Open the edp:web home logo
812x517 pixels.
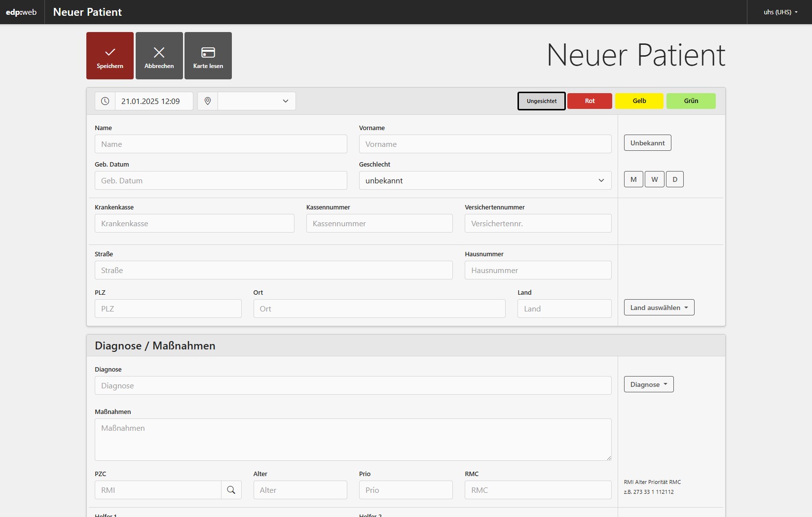[x=21, y=12]
